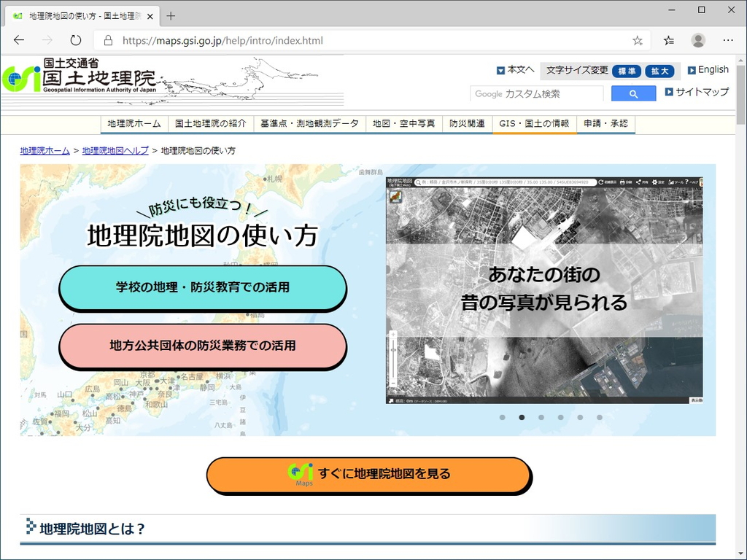Image resolution: width=747 pixels, height=560 pixels.
Task: Open the ヘルプ help icon on the map toolbar
Action: tap(687, 184)
